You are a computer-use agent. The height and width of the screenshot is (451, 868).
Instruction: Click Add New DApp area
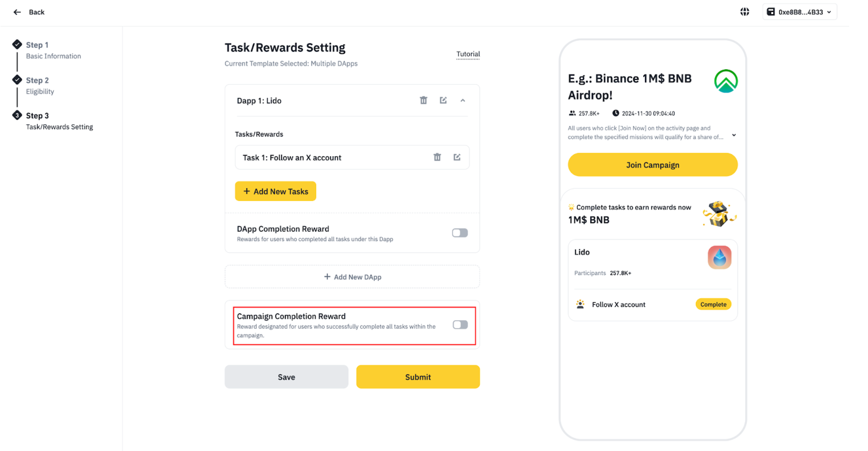(352, 277)
